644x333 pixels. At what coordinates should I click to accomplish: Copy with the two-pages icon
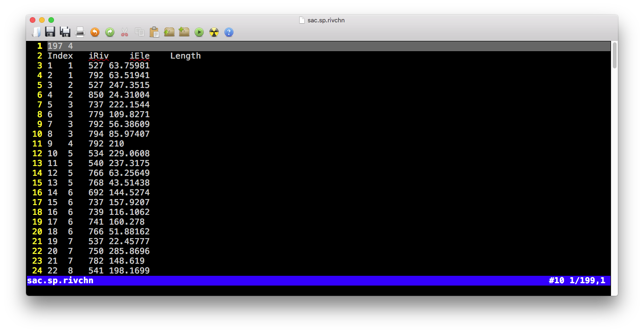coord(140,32)
